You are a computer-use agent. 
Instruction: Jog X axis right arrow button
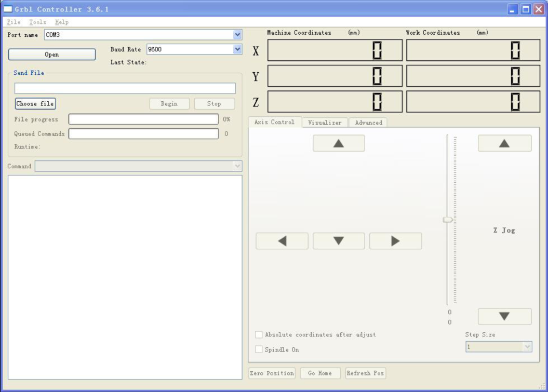point(396,241)
